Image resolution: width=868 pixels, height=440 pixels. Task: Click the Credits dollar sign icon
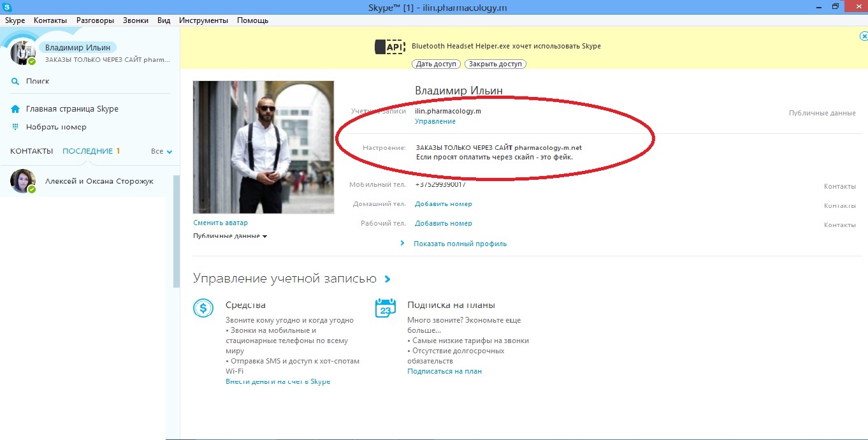(203, 309)
